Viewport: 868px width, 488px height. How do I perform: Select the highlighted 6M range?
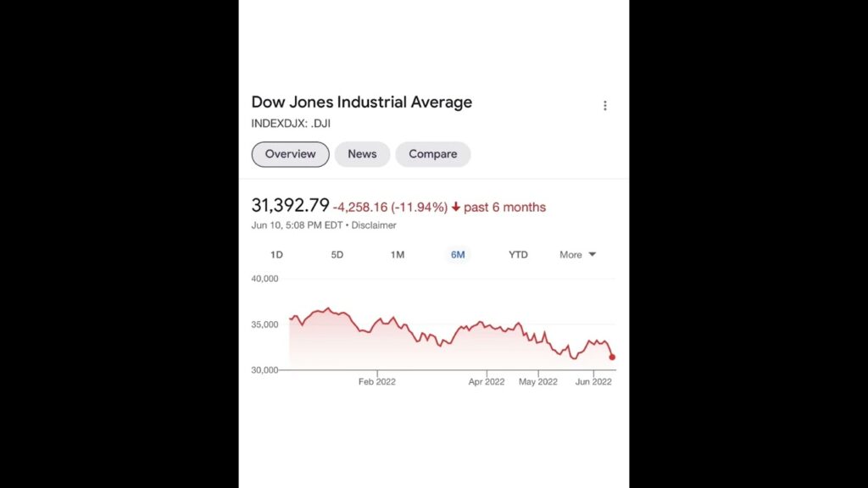pyautogui.click(x=458, y=255)
